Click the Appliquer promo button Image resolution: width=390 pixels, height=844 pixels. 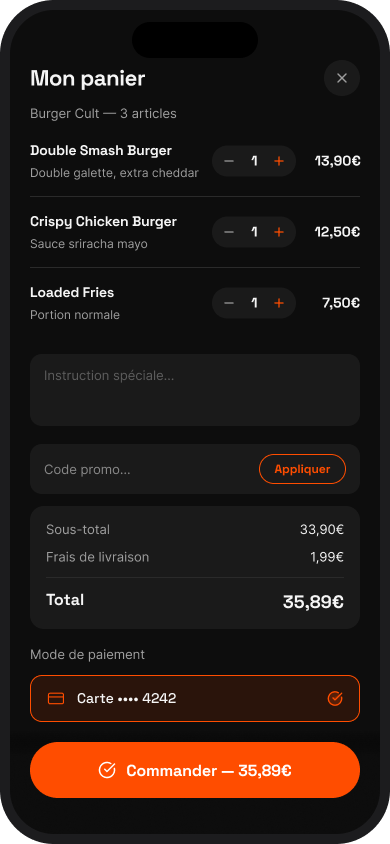tap(302, 469)
